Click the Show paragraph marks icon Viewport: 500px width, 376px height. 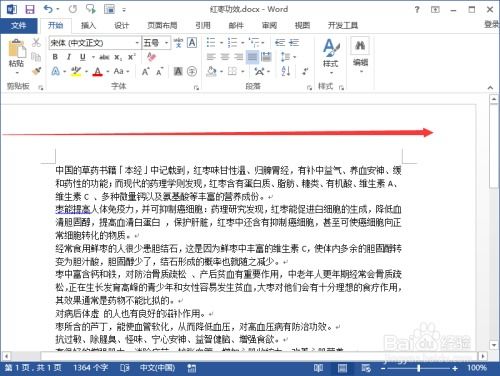click(x=305, y=71)
